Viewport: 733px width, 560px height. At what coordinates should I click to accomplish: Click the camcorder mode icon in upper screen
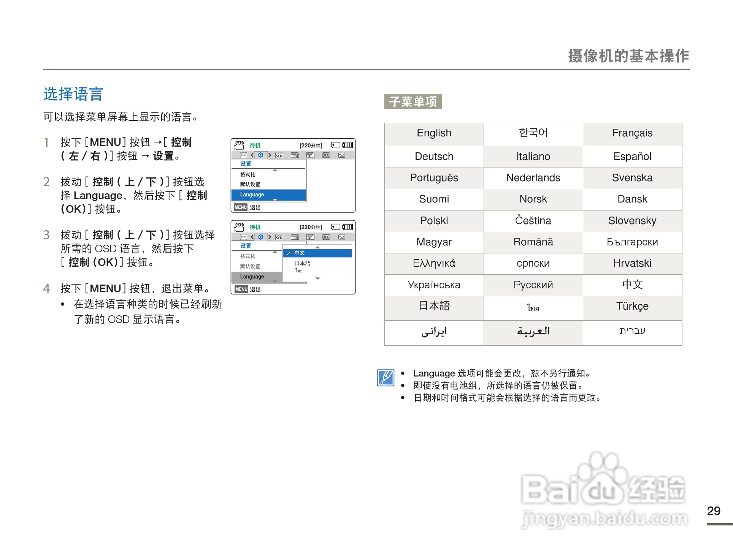[239, 145]
